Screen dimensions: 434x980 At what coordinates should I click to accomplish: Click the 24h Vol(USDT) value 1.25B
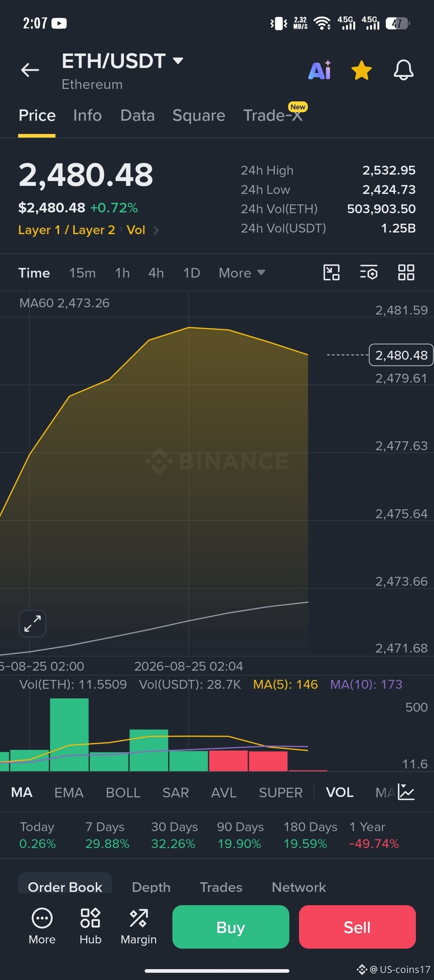click(x=398, y=228)
